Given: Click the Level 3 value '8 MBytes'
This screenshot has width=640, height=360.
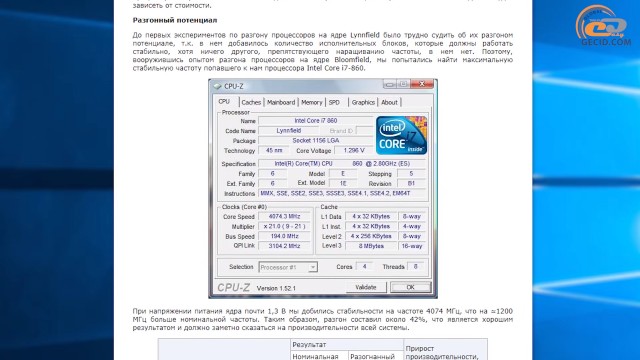Looking at the screenshot, I should click(371, 246).
